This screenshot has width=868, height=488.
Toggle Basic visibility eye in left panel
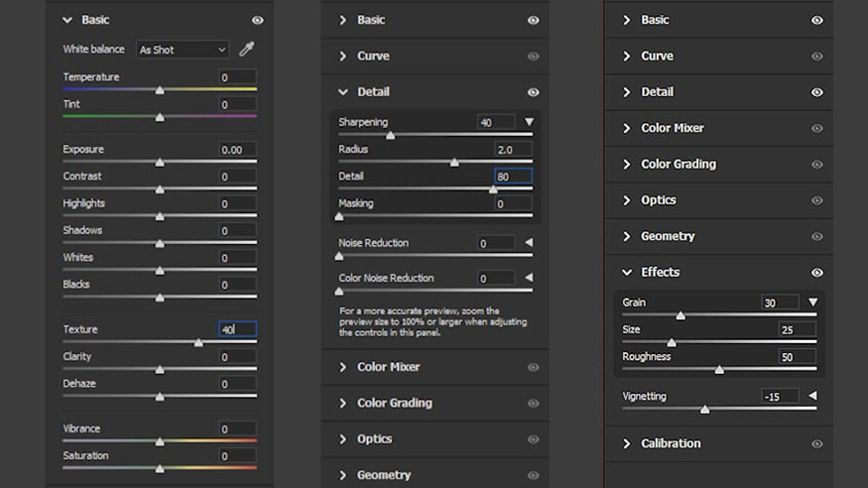(x=257, y=21)
